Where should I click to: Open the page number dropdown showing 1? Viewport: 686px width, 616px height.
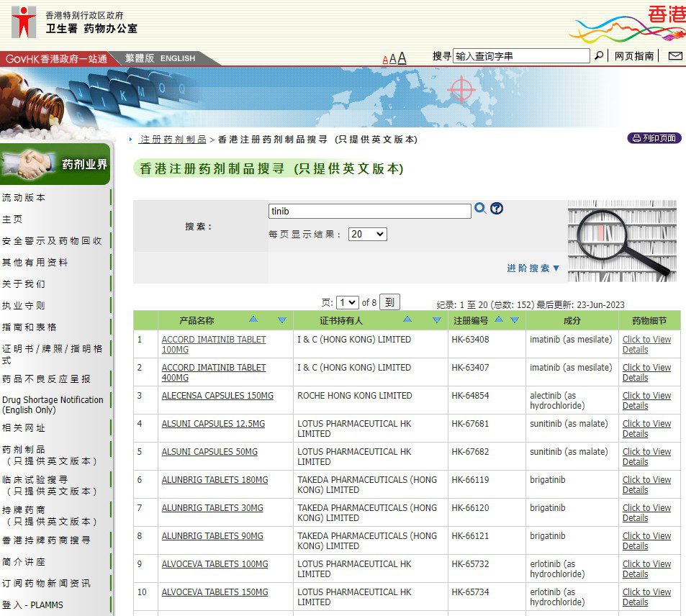click(348, 302)
